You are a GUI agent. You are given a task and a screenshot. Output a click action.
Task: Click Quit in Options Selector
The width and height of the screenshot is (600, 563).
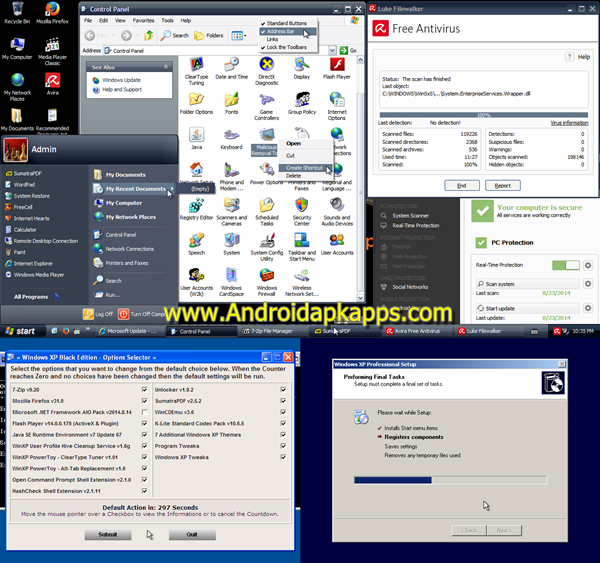click(x=192, y=535)
